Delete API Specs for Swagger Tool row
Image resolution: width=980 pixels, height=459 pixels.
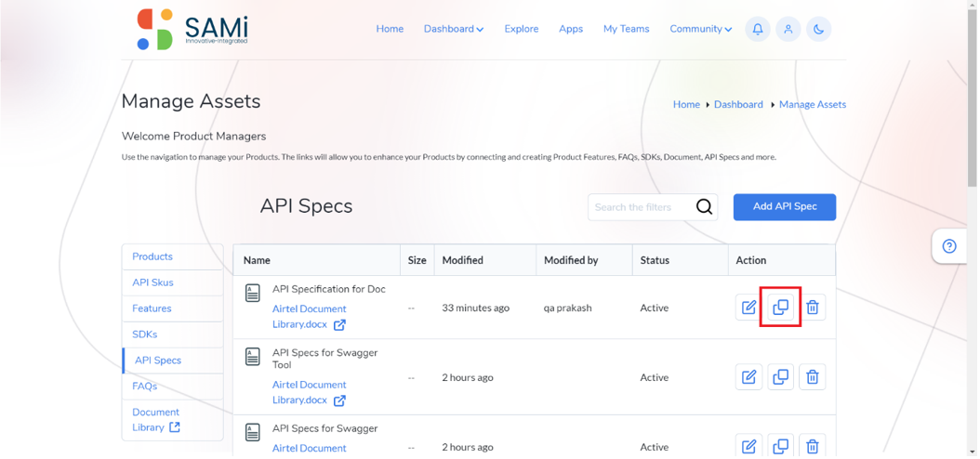pos(813,377)
